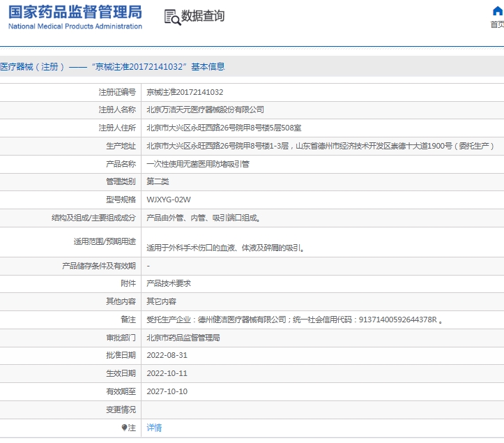Click the 批准日期 label

[121, 355]
